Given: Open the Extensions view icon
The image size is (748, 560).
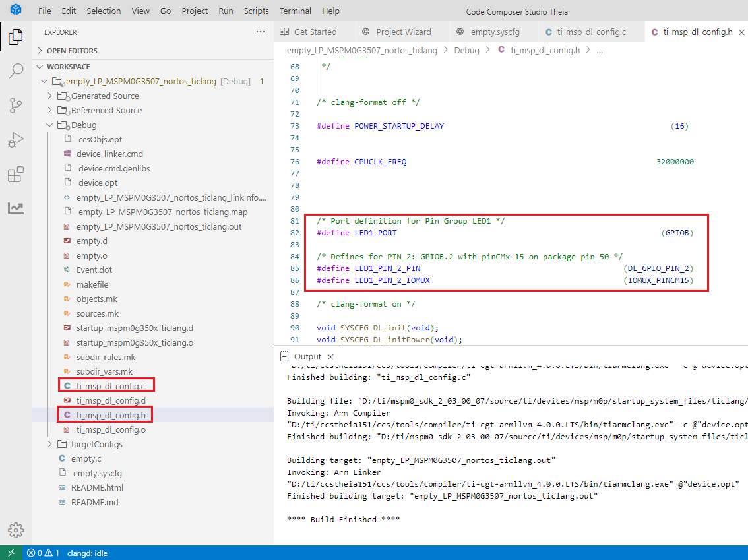Looking at the screenshot, I should coord(16,174).
